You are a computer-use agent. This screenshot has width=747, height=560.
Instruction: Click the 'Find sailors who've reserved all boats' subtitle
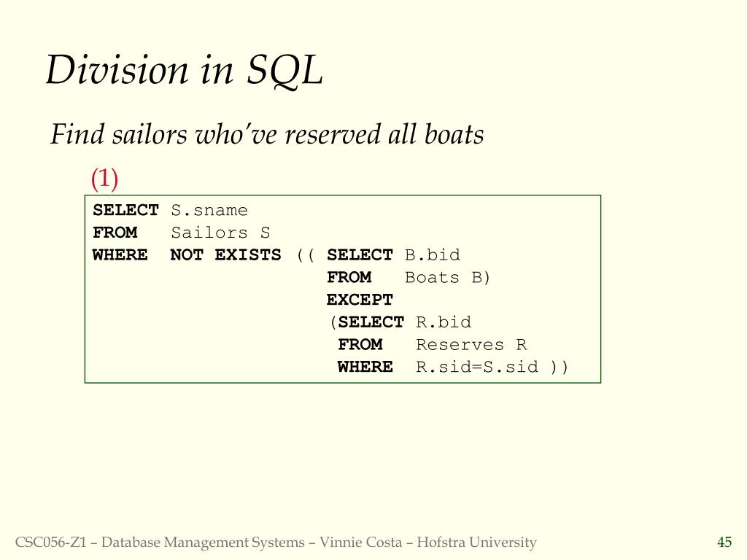coord(267,134)
